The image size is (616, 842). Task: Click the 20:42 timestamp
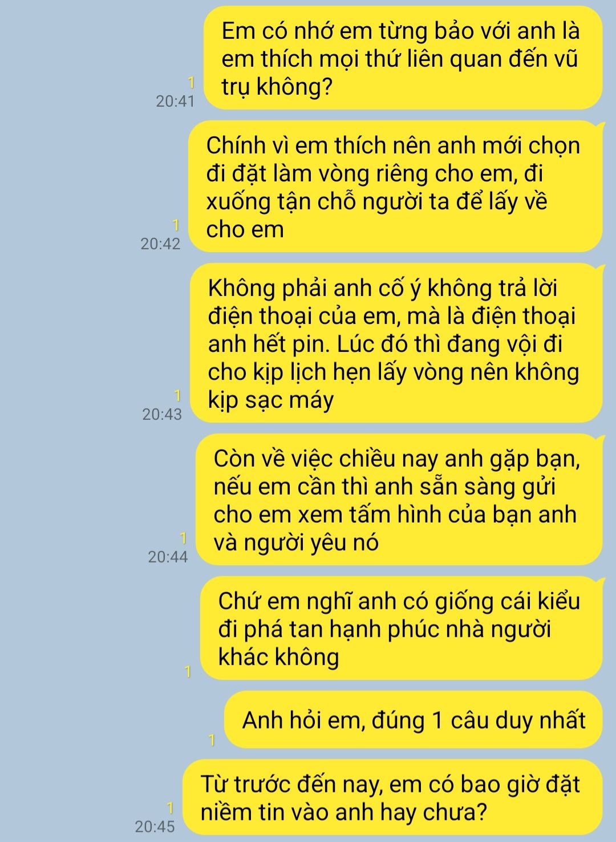click(160, 244)
